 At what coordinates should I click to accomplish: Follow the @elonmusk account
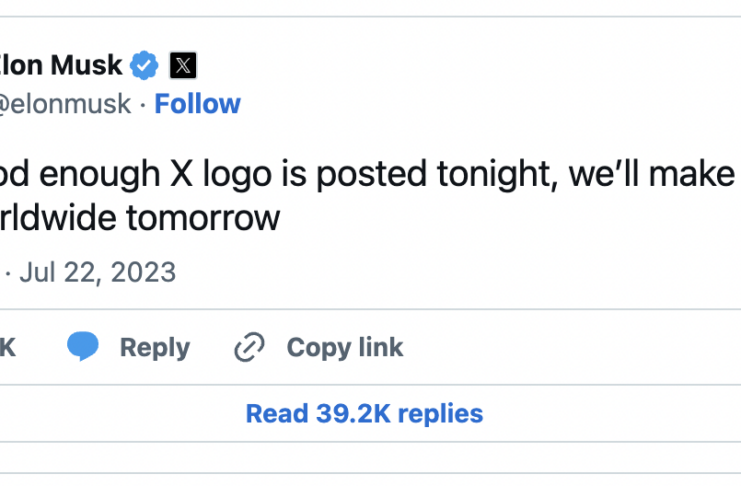(x=197, y=104)
